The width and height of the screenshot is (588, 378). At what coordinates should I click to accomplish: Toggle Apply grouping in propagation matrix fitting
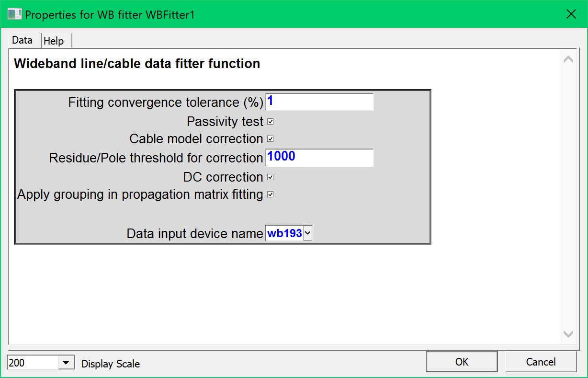270,195
